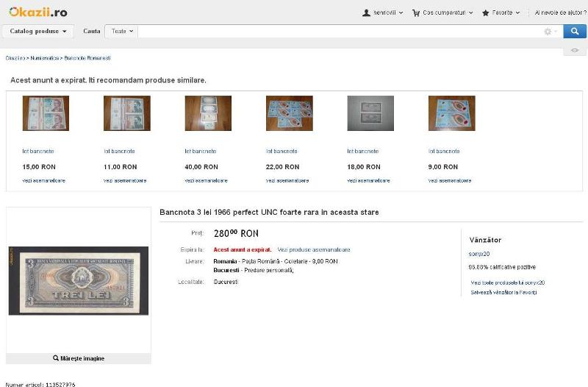Image resolution: width=588 pixels, height=387 pixels.
Task: Click the magnifier icon beside Mărește imagine
Action: pyautogui.click(x=56, y=358)
